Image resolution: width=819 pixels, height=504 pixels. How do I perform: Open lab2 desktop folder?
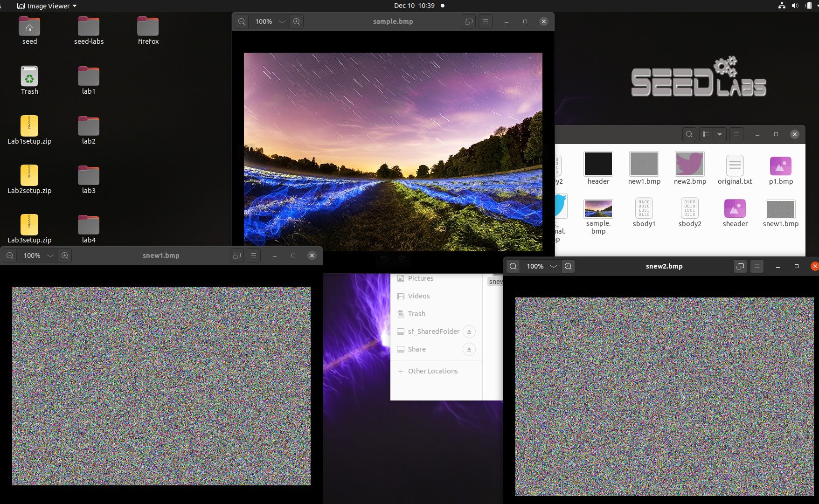click(89, 130)
